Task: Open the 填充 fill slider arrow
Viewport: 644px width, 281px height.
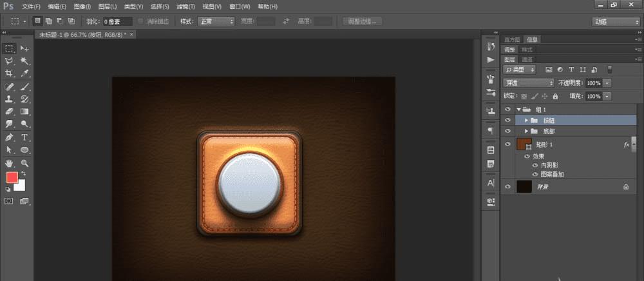Action: pyautogui.click(x=607, y=96)
